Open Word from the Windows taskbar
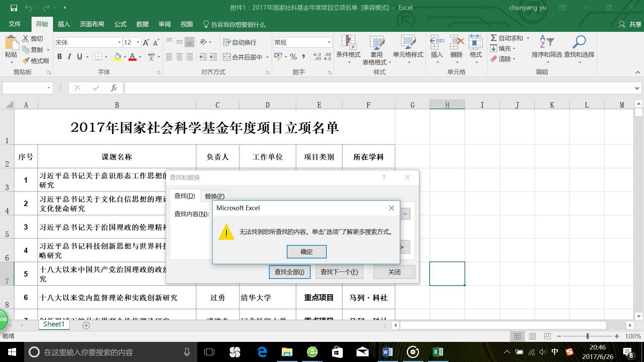The height and width of the screenshot is (362, 644). [387, 352]
